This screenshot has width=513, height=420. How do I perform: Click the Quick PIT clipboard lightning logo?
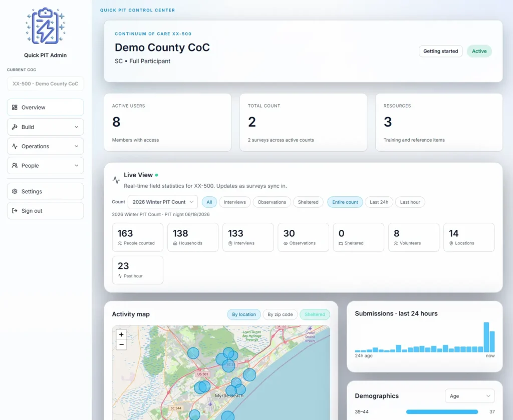pyautogui.click(x=45, y=26)
